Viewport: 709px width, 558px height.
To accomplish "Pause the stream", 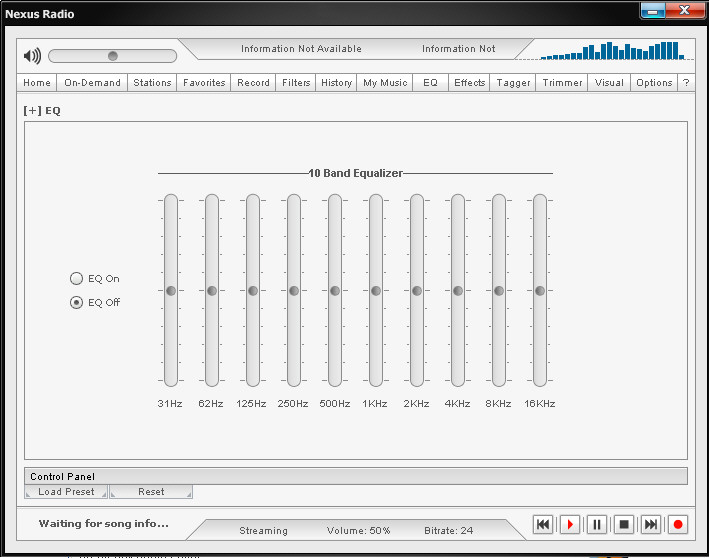I will pyautogui.click(x=597, y=525).
